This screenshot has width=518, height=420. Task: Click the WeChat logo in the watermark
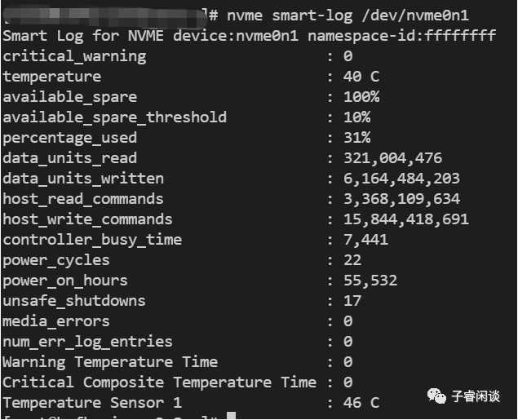[x=435, y=396]
